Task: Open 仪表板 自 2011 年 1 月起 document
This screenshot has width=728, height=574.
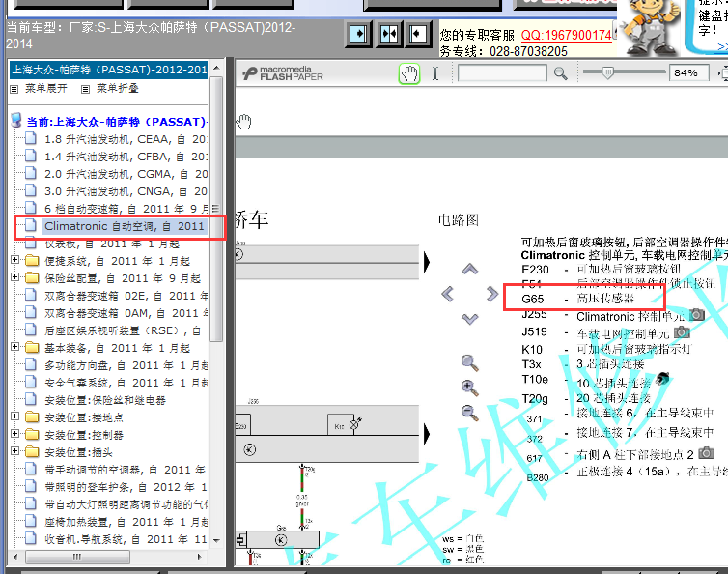Action: coord(112,244)
